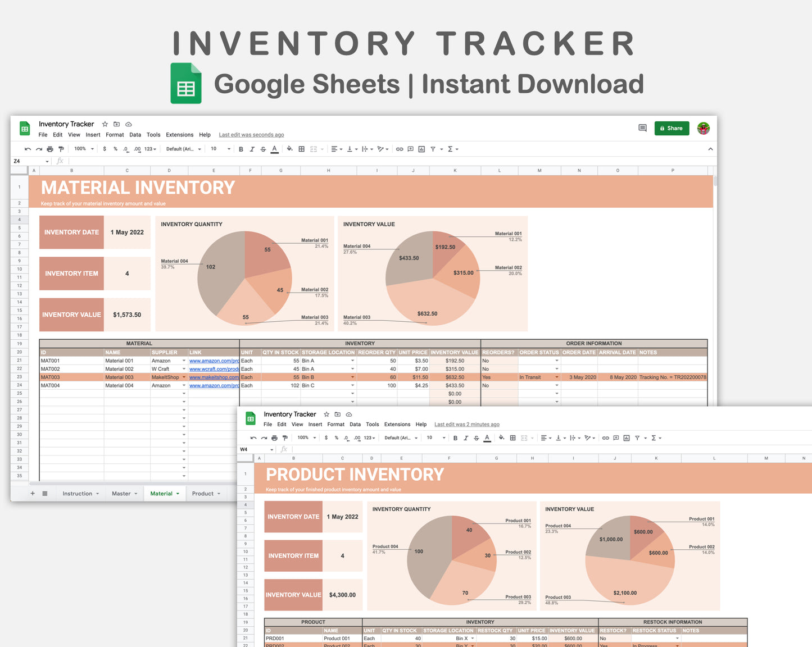Switch to the Product tab

203,493
